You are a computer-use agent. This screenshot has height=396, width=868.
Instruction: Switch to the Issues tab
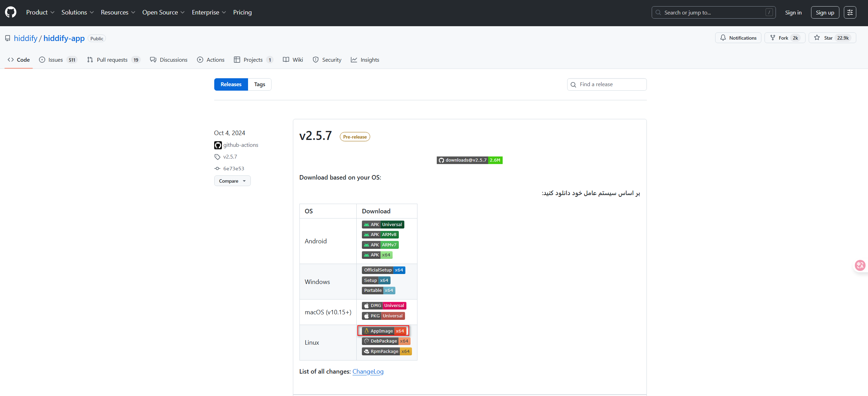(x=58, y=60)
